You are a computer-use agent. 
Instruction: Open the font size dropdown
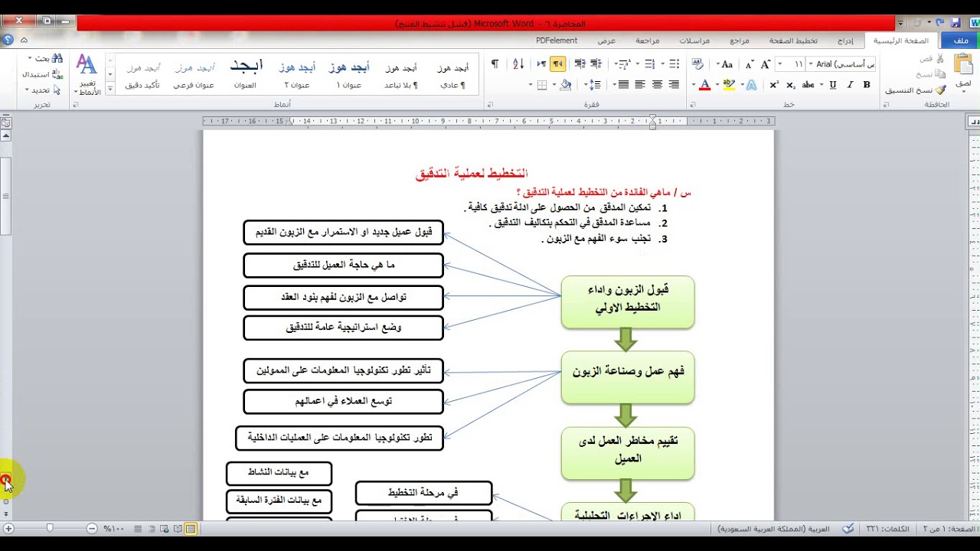780,64
